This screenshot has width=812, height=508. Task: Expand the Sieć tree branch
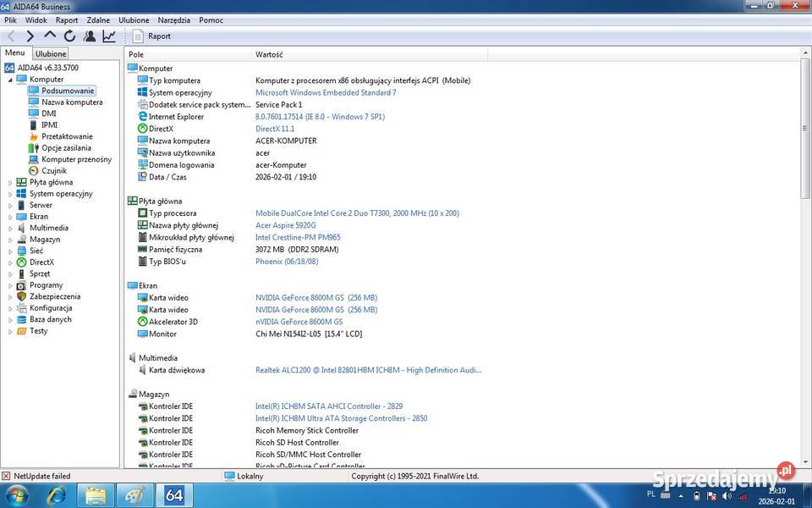(9, 251)
